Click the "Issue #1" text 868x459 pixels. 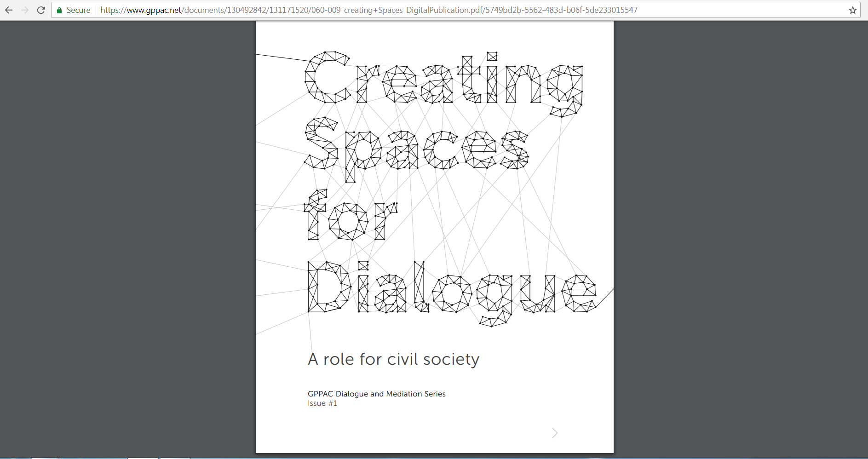[322, 403]
